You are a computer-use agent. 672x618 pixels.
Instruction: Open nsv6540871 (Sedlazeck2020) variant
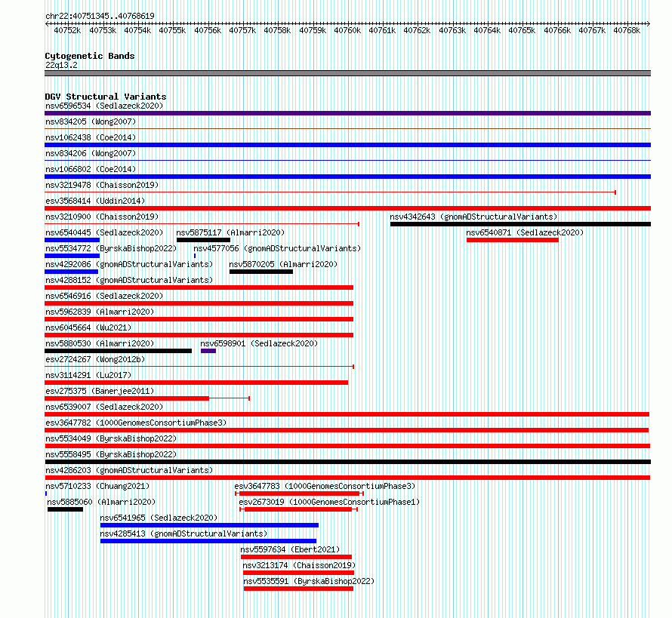[525, 232]
